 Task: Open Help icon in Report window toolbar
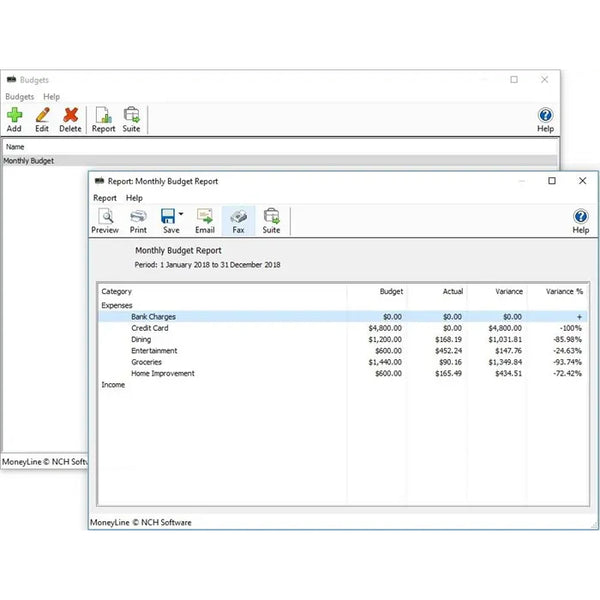point(580,217)
